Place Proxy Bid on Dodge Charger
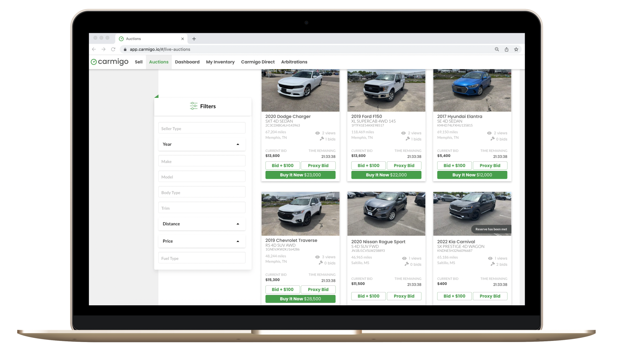The height and width of the screenshot is (364, 617). coord(318,166)
